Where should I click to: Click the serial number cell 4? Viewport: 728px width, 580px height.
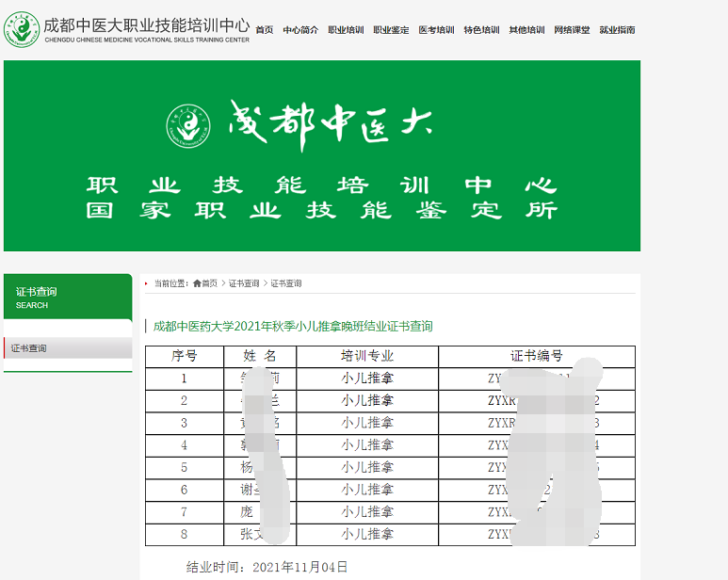click(185, 445)
